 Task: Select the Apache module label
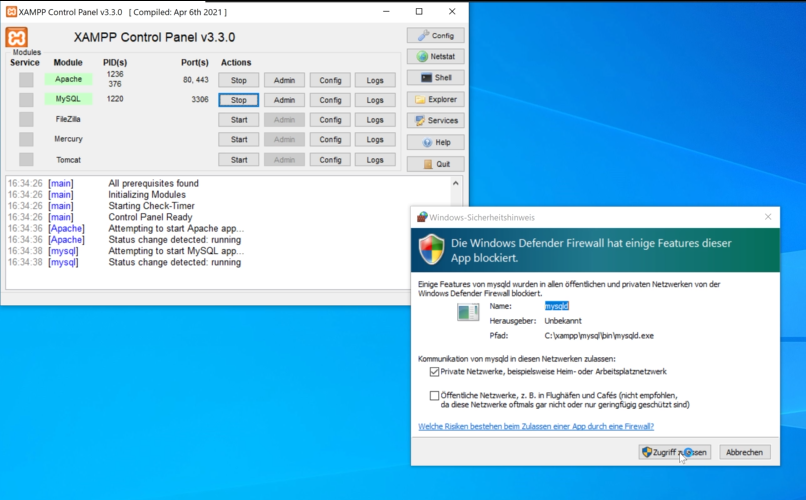(68, 79)
